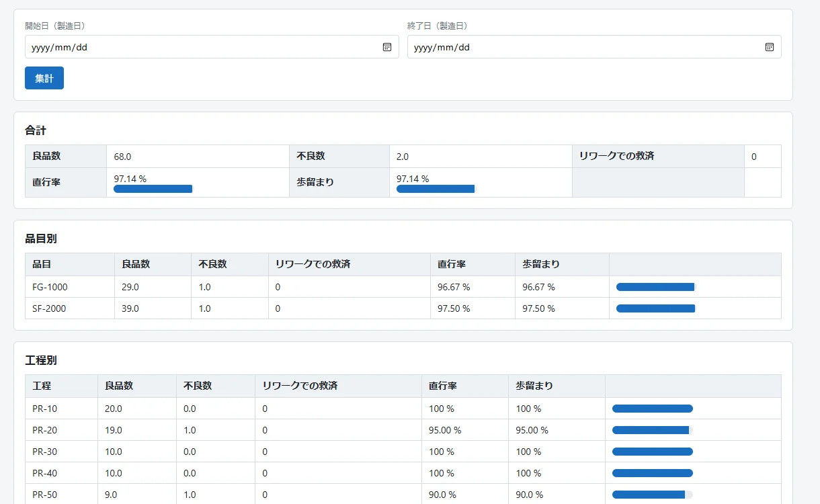Click the 68.0 良品数 total value
Viewport: 820px width, 504px height.
[198, 157]
